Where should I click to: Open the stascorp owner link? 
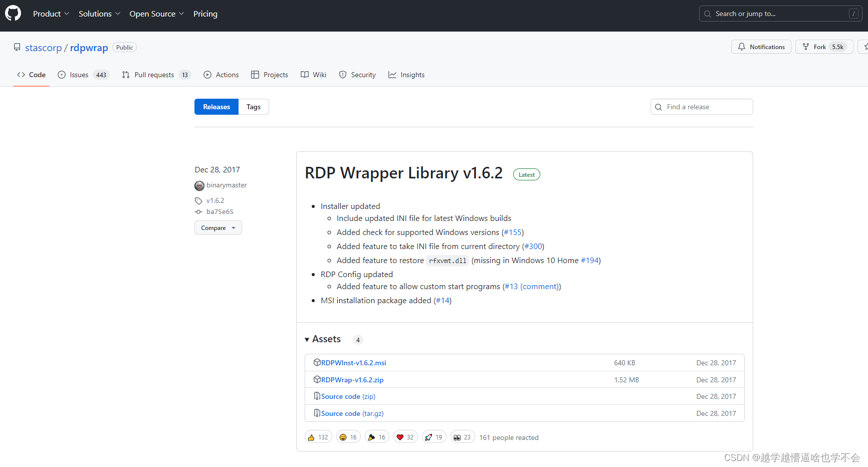point(43,48)
